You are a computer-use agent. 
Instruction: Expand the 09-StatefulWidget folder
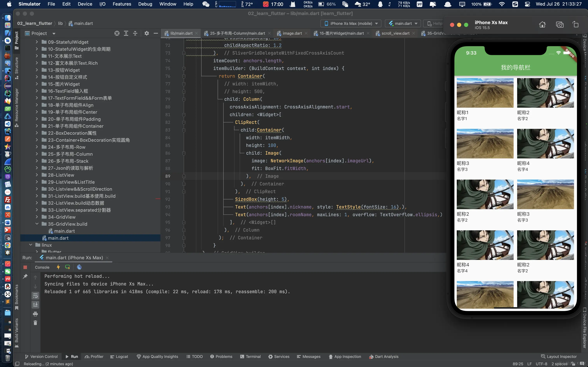click(x=37, y=42)
